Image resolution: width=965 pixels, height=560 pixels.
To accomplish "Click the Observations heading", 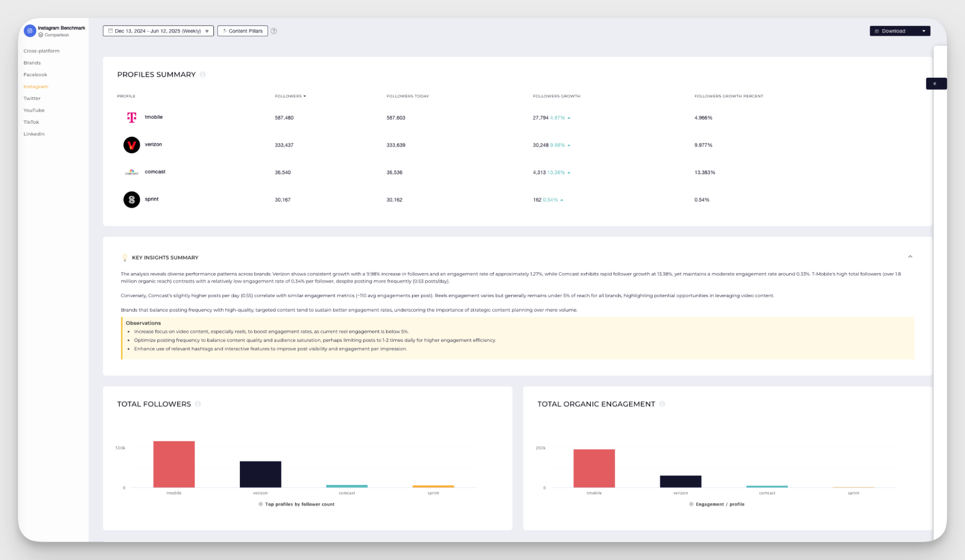I will pos(143,323).
